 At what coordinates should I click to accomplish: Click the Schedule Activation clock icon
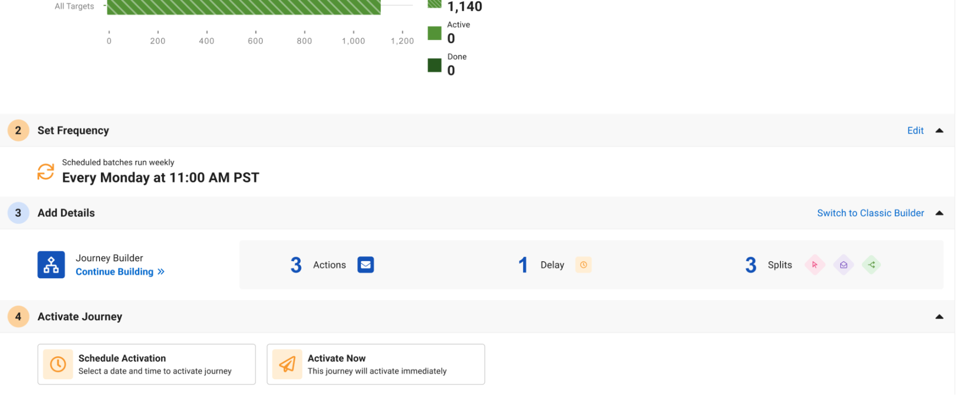tap(58, 364)
